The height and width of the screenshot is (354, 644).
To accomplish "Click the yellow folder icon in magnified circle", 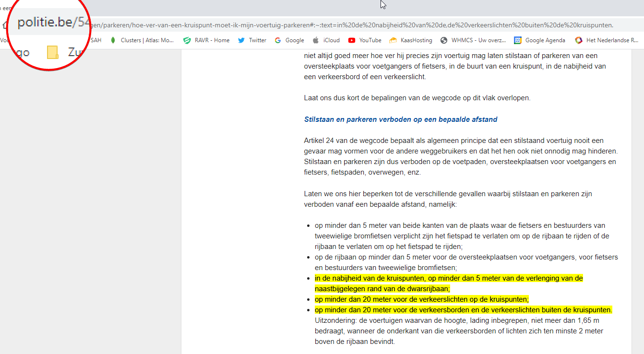I will click(52, 52).
